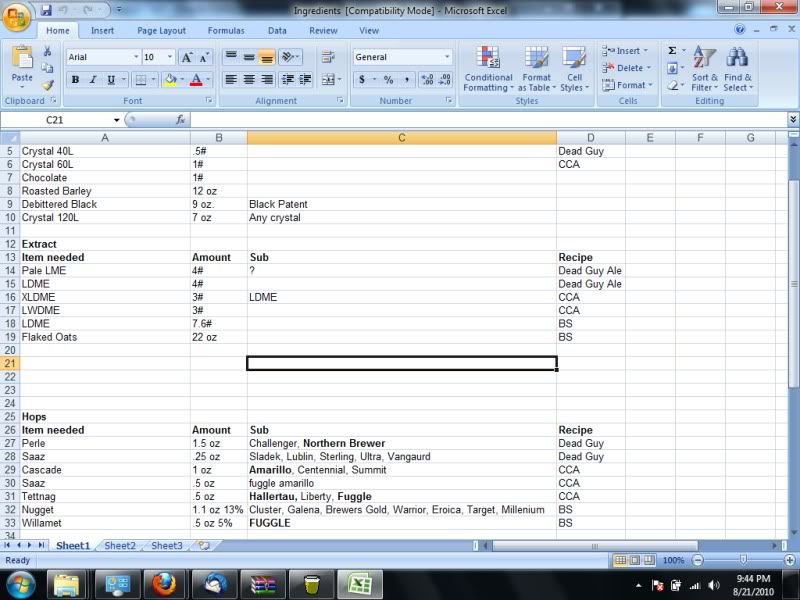Apply comma style
The image size is (800, 600).
tap(407, 80)
